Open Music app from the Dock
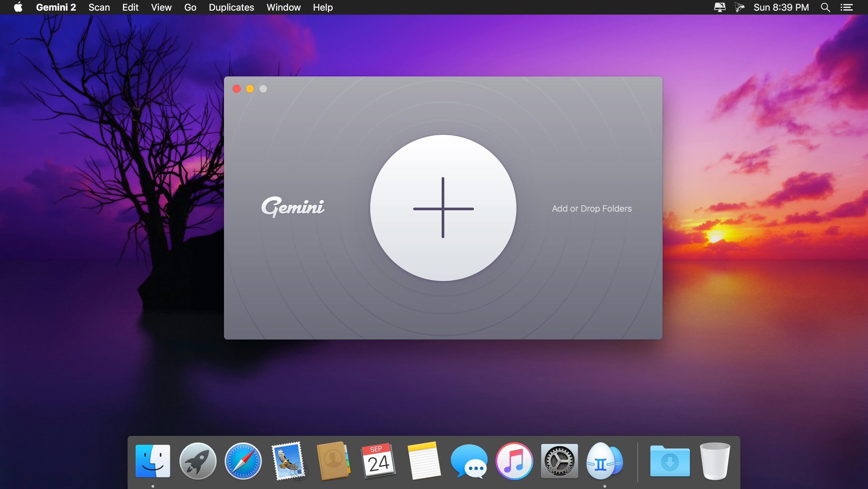Image resolution: width=868 pixels, height=489 pixels. pos(514,462)
